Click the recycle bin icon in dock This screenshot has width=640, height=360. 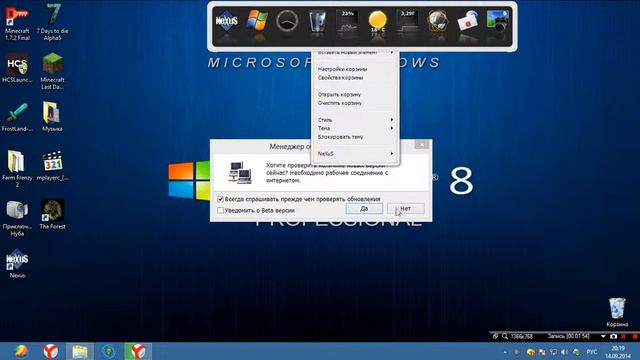tap(317, 20)
